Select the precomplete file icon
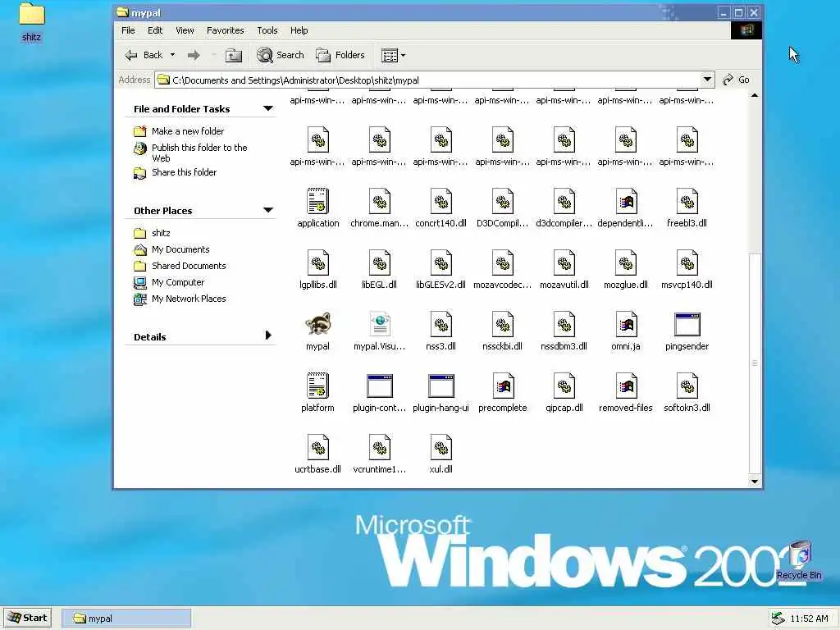 point(503,386)
